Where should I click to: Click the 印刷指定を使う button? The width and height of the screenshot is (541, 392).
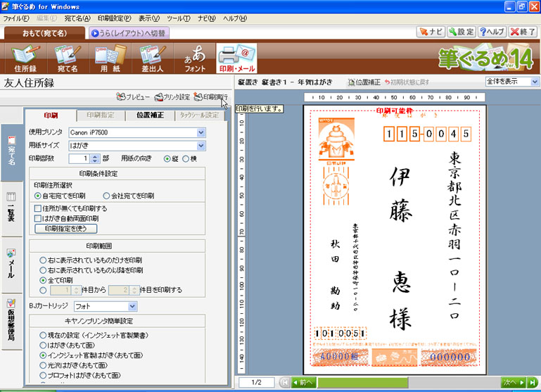click(66, 229)
